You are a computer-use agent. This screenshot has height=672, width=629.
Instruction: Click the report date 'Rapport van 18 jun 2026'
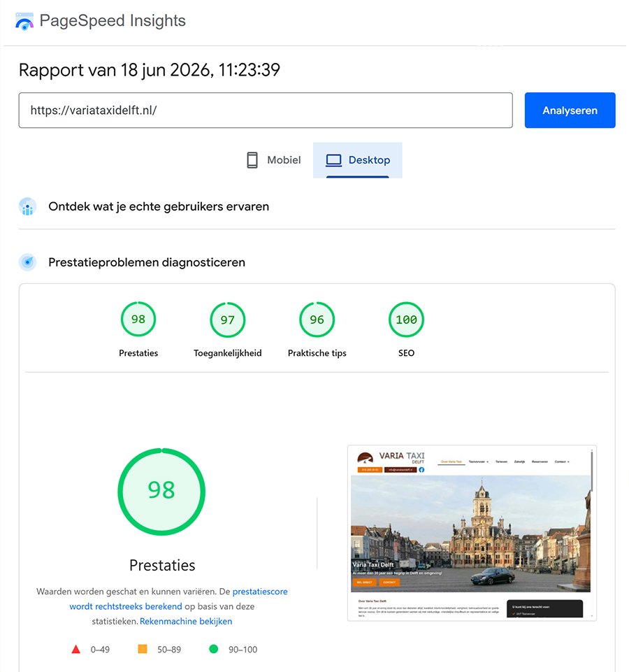(x=149, y=70)
